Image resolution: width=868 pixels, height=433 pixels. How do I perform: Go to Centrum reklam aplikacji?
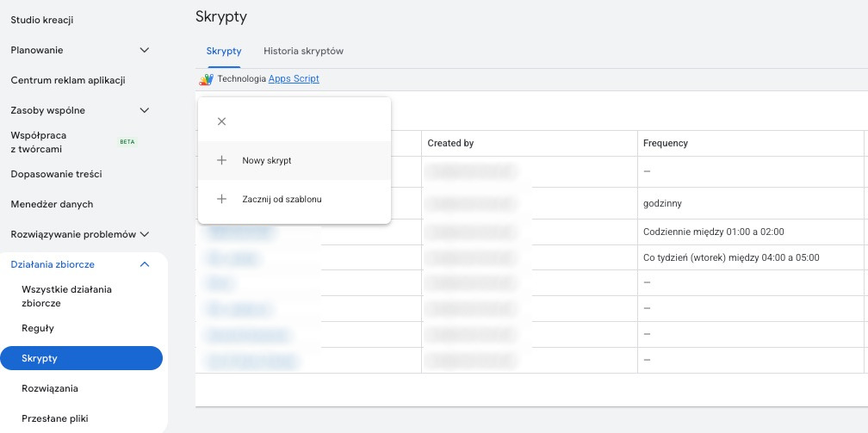(68, 80)
